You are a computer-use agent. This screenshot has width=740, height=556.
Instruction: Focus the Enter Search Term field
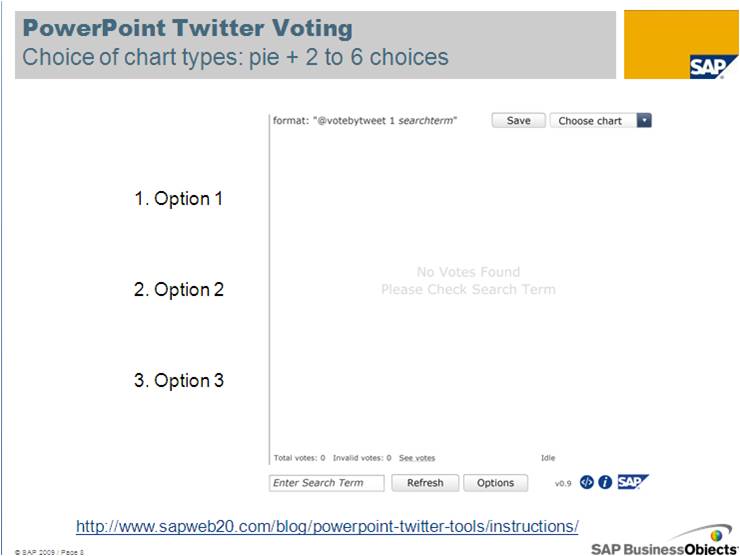pos(327,483)
